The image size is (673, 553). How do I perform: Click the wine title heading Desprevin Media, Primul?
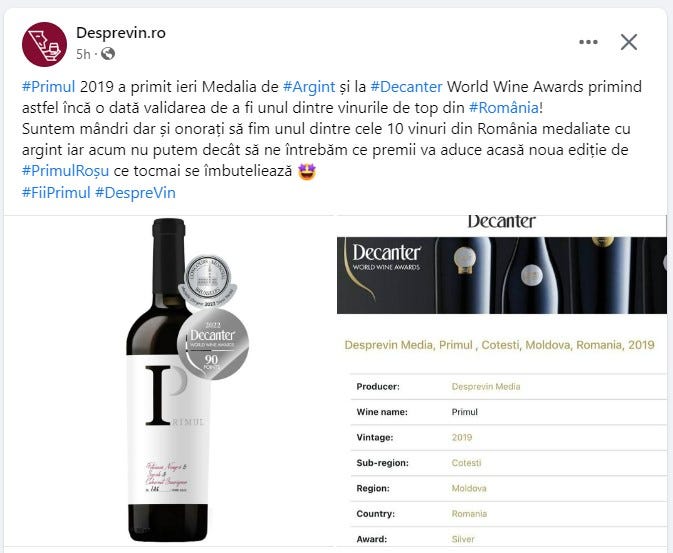(500, 345)
